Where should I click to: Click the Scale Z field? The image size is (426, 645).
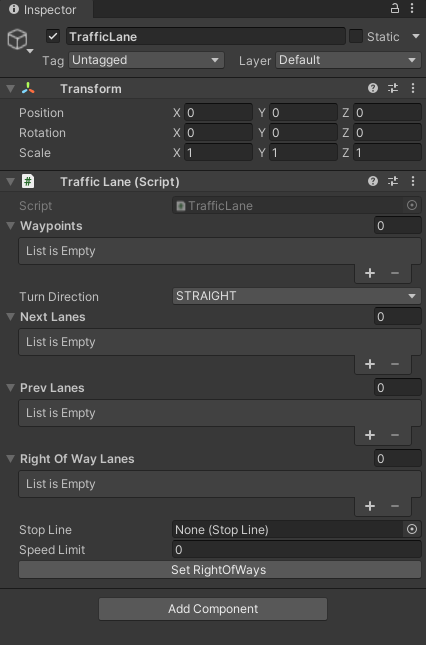(387, 153)
